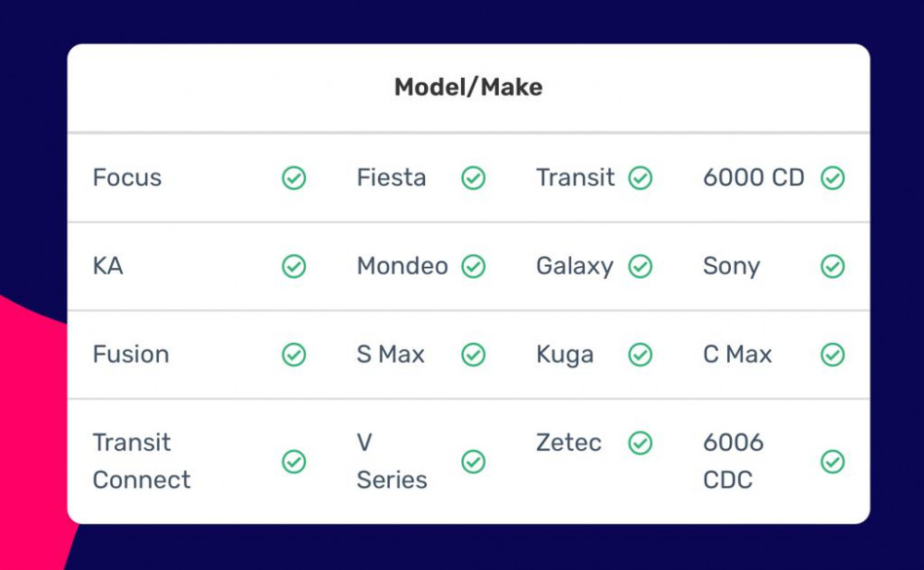
Task: Click the Model/Make table header
Action: tap(468, 87)
